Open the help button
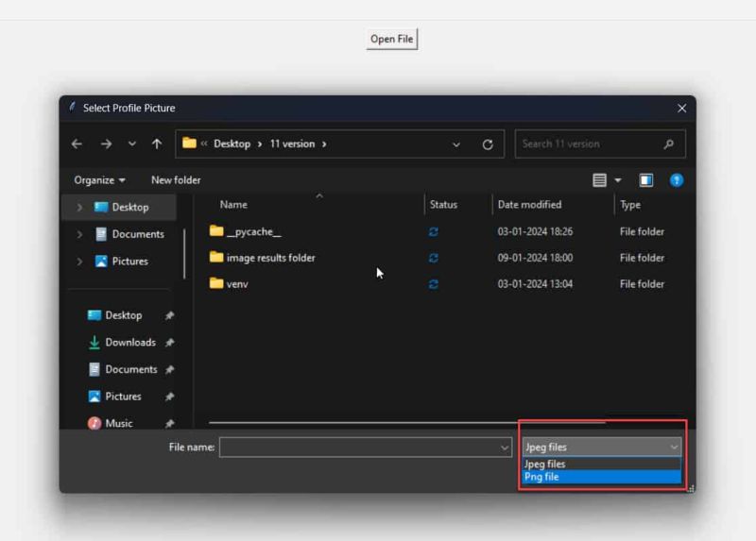 pyautogui.click(x=677, y=180)
